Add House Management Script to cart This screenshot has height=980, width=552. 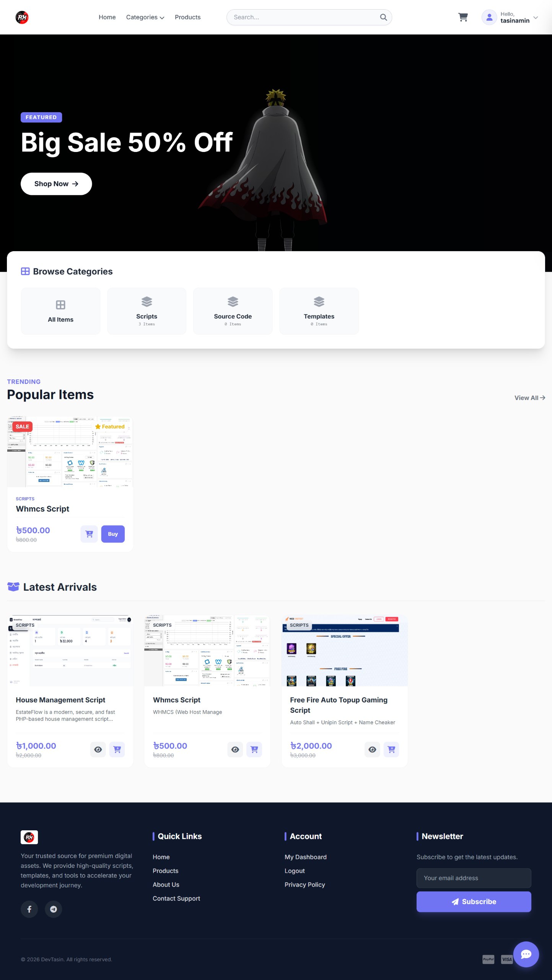[x=117, y=749]
